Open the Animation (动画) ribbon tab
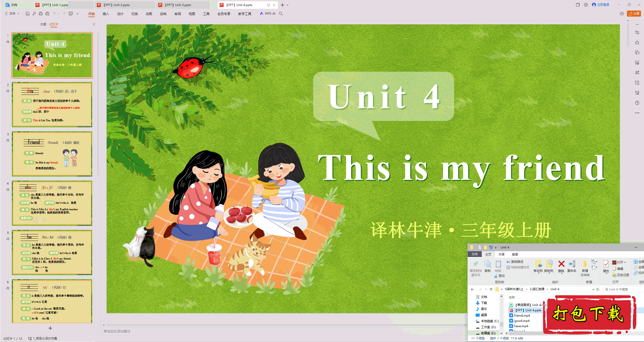644x342 pixels. [x=149, y=14]
